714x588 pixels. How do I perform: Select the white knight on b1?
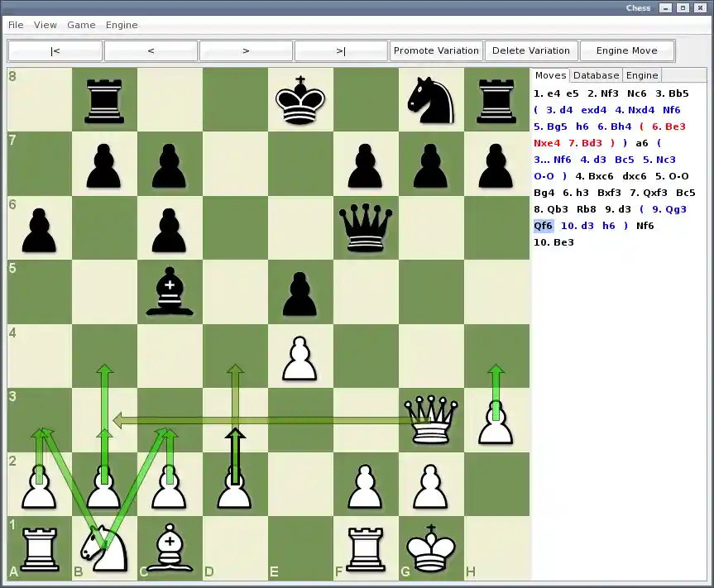click(104, 546)
